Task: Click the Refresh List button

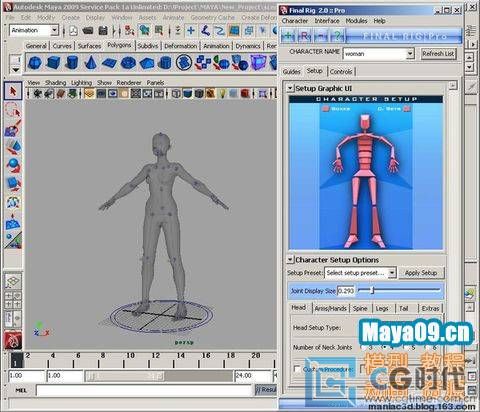Action: (438, 53)
